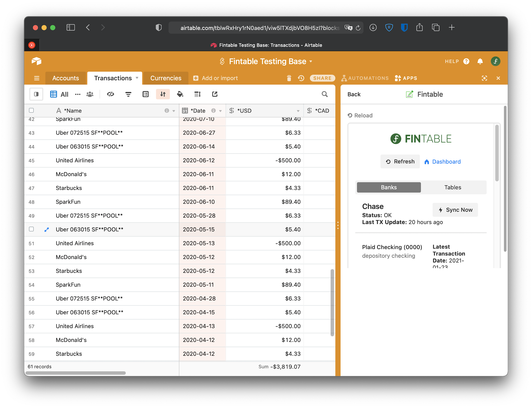
Task: Open the Transactions tab dropdown arrow
Action: [137, 78]
